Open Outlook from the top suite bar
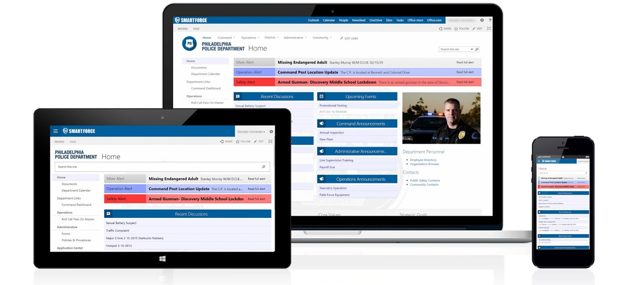644x285 pixels. [x=314, y=20]
